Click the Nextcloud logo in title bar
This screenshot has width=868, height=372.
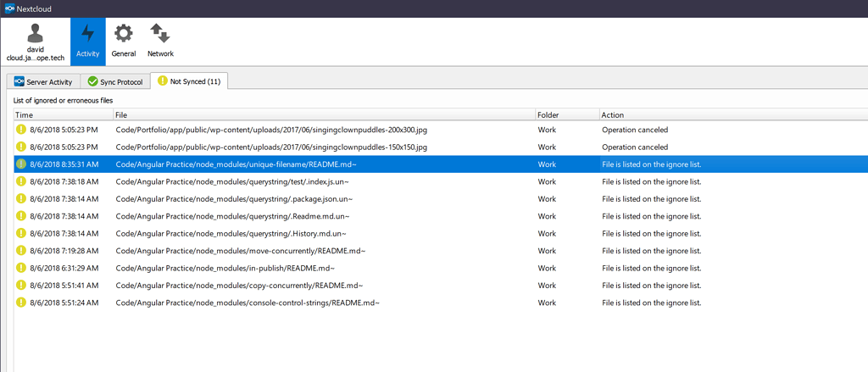8,8
